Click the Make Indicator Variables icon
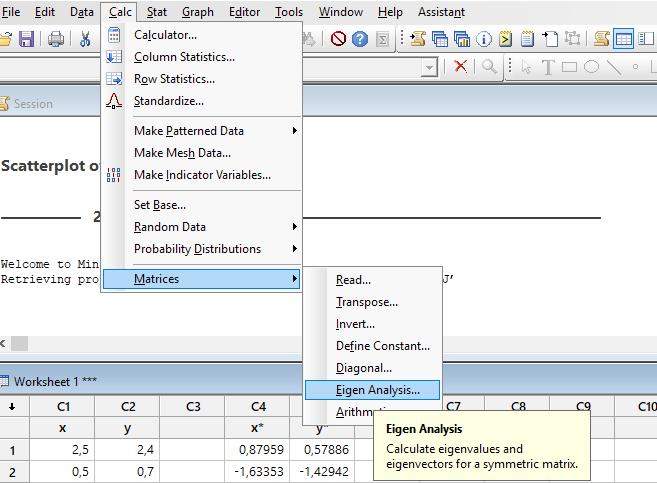This screenshot has width=657, height=483. coord(114,175)
